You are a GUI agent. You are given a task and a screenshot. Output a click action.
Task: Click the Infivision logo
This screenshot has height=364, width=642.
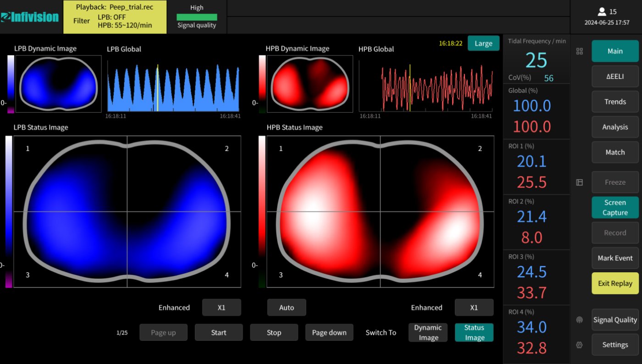click(30, 17)
